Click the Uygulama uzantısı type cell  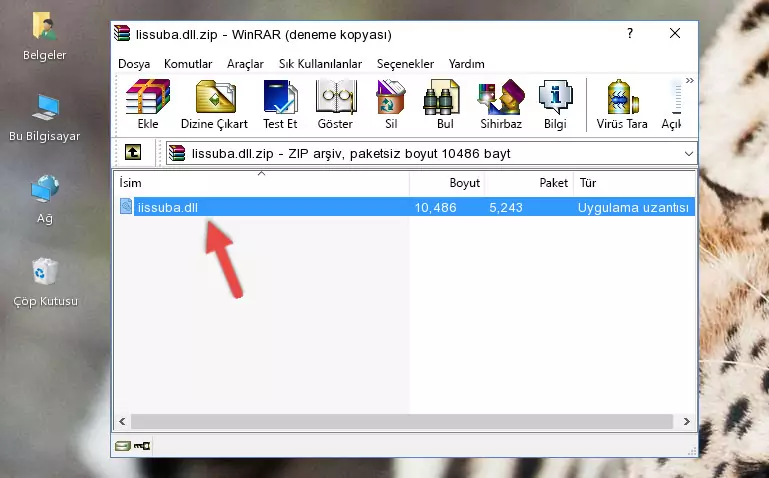click(x=633, y=207)
